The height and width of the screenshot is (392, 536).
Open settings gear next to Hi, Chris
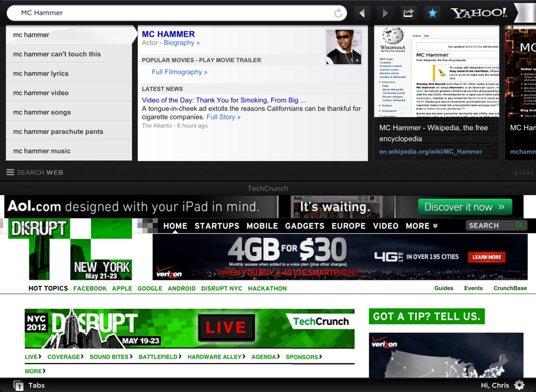(x=519, y=385)
